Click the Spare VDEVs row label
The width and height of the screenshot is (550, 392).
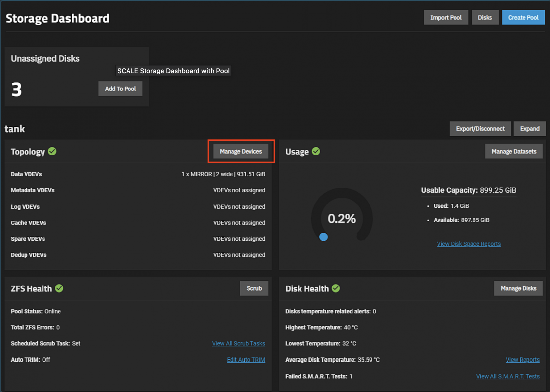[28, 239]
